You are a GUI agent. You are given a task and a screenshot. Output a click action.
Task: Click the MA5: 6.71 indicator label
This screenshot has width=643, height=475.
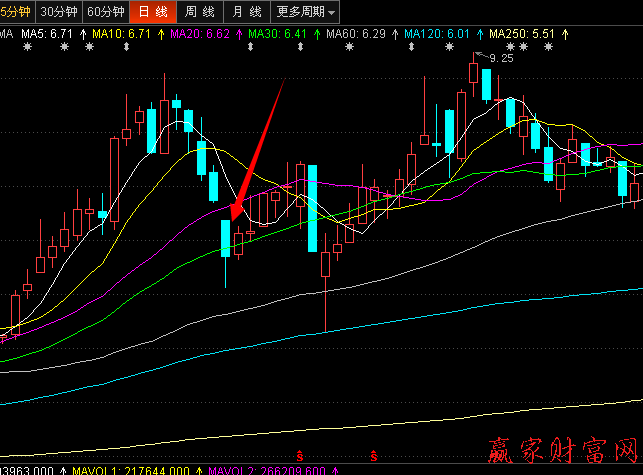pos(47,34)
